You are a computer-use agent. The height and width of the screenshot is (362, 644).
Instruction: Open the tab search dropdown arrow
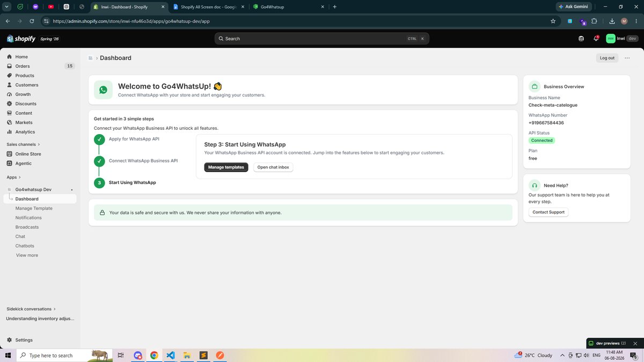(x=7, y=7)
